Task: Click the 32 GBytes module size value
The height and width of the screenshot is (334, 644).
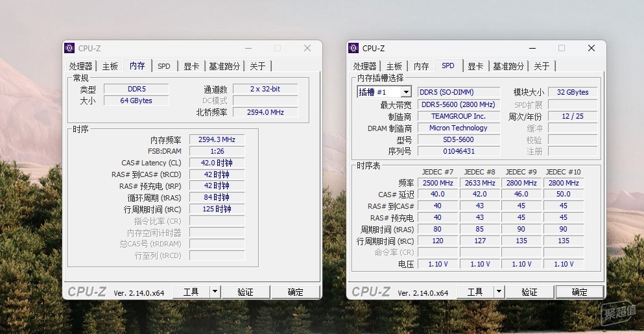Action: 573,93
